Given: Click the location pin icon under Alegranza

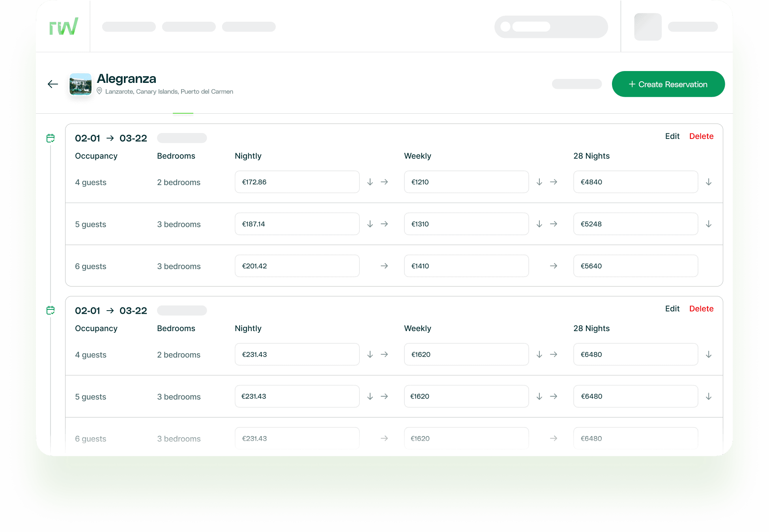Looking at the screenshot, I should coord(99,91).
